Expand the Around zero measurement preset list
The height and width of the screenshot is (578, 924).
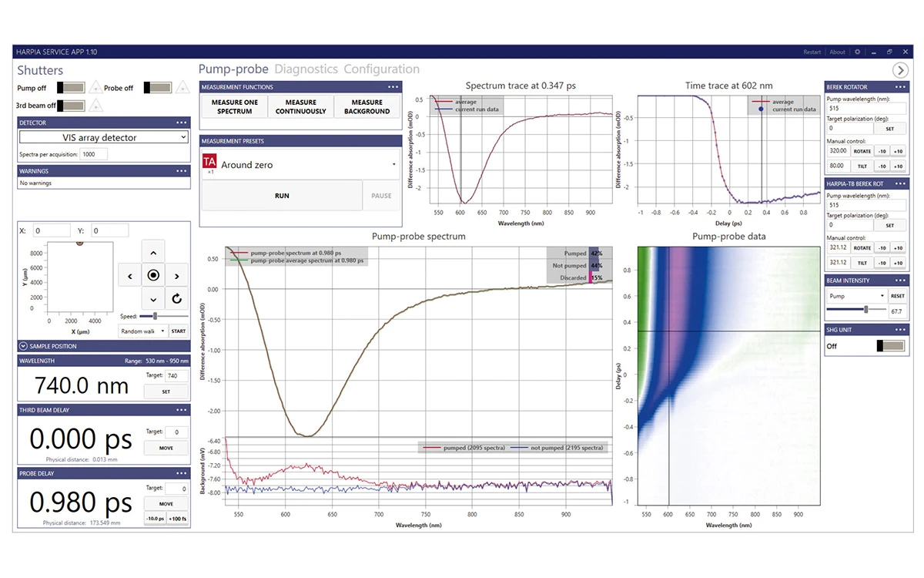coord(393,165)
